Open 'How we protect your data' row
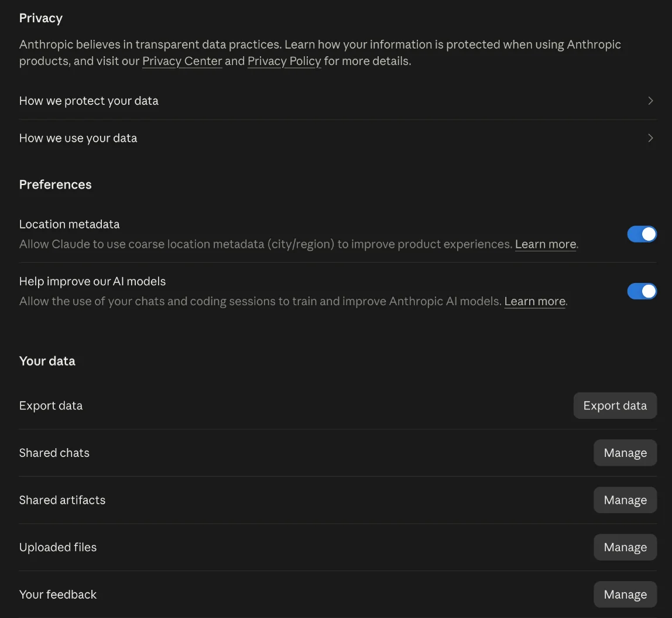 click(338, 101)
